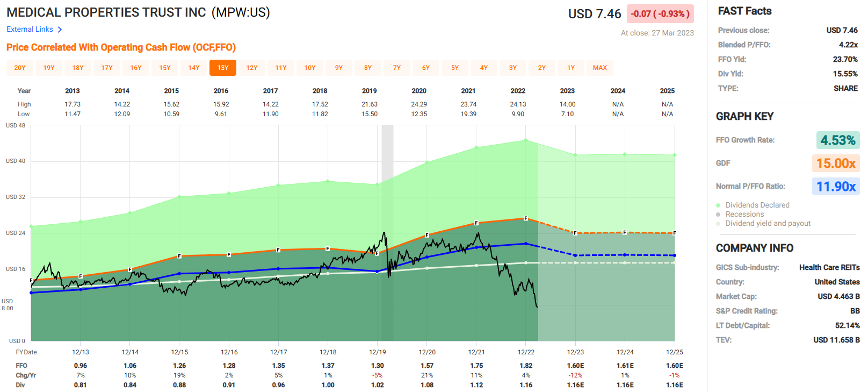Screen dimensions: 868x392
Task: Click the USD 7.46 current price
Action: coord(595,14)
